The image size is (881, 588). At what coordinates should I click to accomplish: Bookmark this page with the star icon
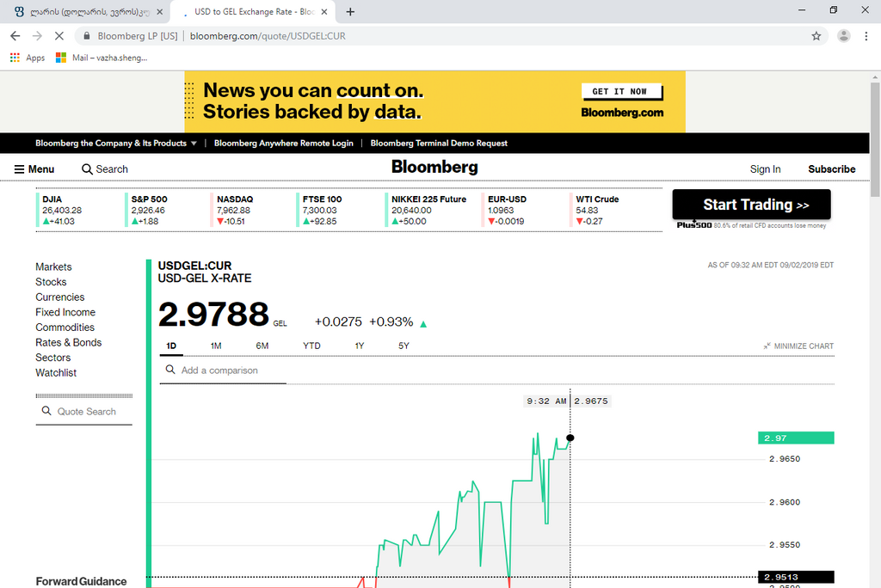pyautogui.click(x=816, y=36)
